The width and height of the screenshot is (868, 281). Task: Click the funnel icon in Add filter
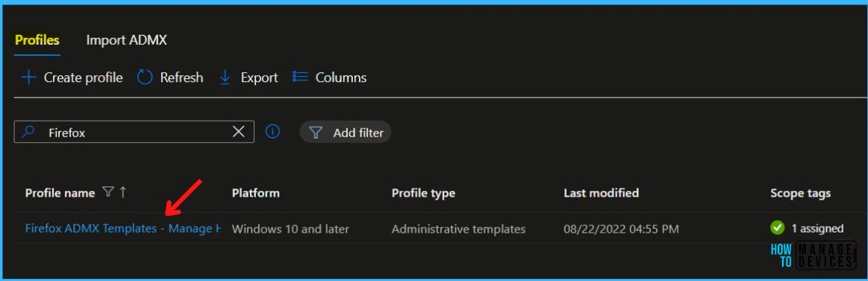[x=316, y=133]
